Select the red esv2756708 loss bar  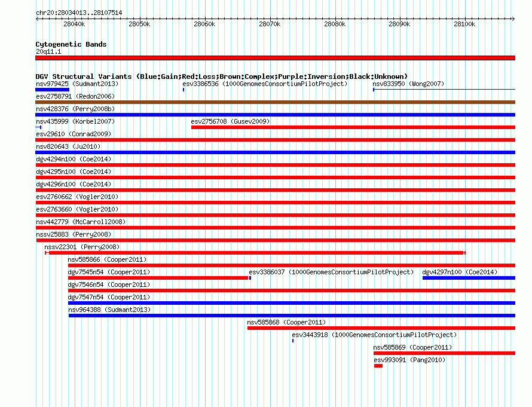pyautogui.click(x=353, y=127)
